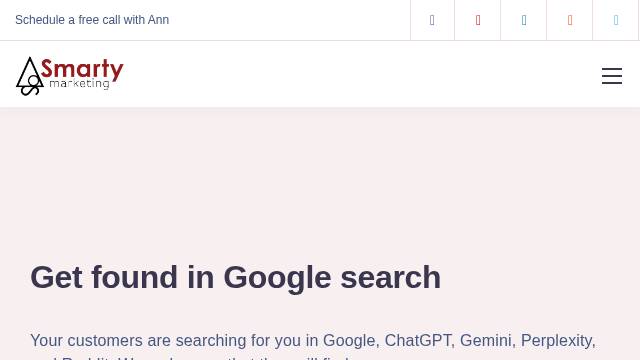Click 'Perplexity' in the hero paragraph
This screenshot has width=640, height=360.
pyautogui.click(x=557, y=341)
